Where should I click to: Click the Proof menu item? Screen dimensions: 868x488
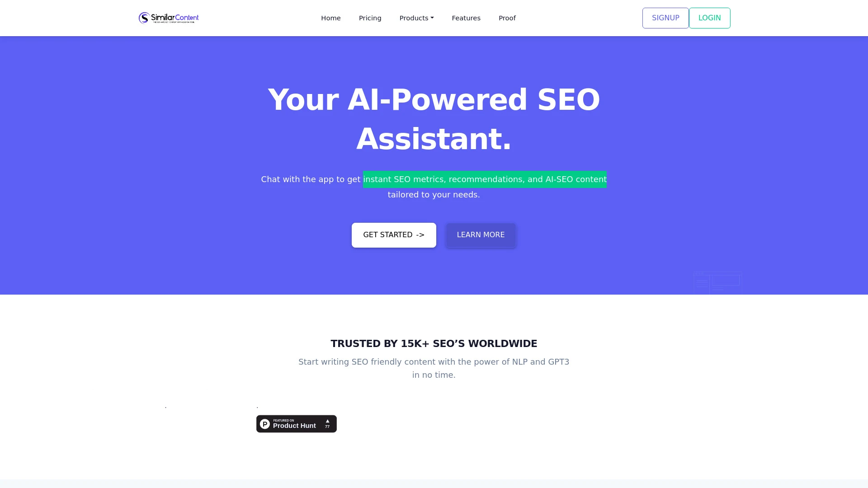[507, 18]
